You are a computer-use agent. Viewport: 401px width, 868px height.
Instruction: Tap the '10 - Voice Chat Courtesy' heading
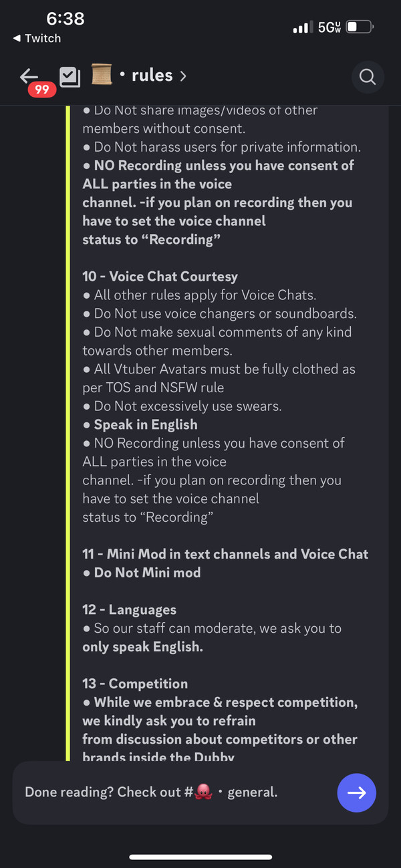(x=160, y=277)
